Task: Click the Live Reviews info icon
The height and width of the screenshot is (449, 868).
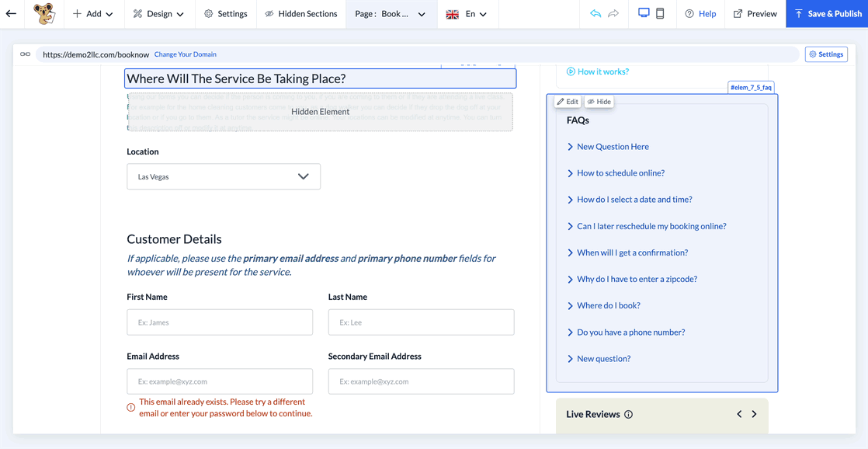Action: pyautogui.click(x=628, y=415)
